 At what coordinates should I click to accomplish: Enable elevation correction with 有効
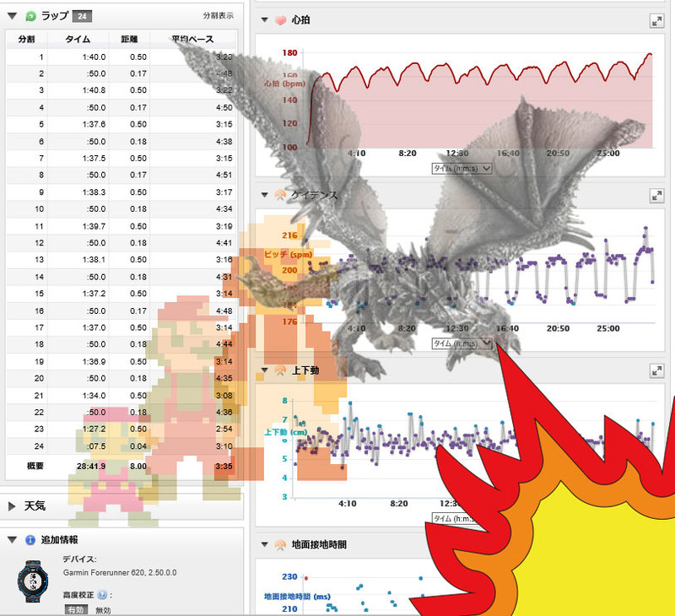(75, 609)
